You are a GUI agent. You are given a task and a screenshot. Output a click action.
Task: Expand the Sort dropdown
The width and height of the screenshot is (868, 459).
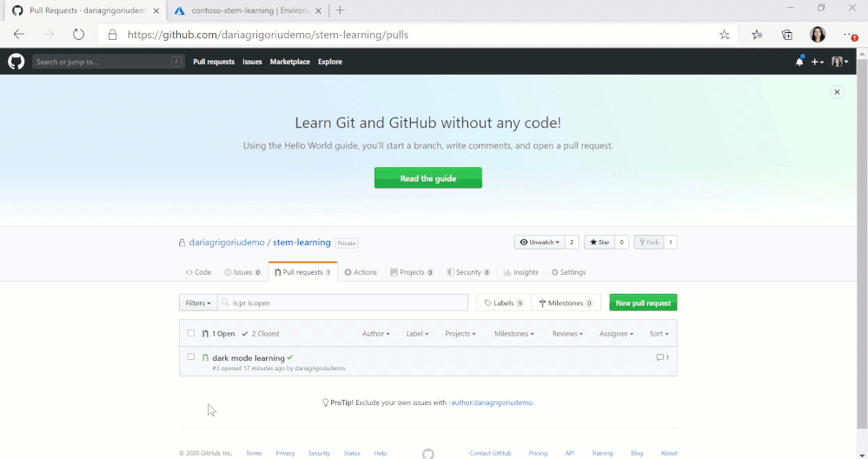(659, 333)
